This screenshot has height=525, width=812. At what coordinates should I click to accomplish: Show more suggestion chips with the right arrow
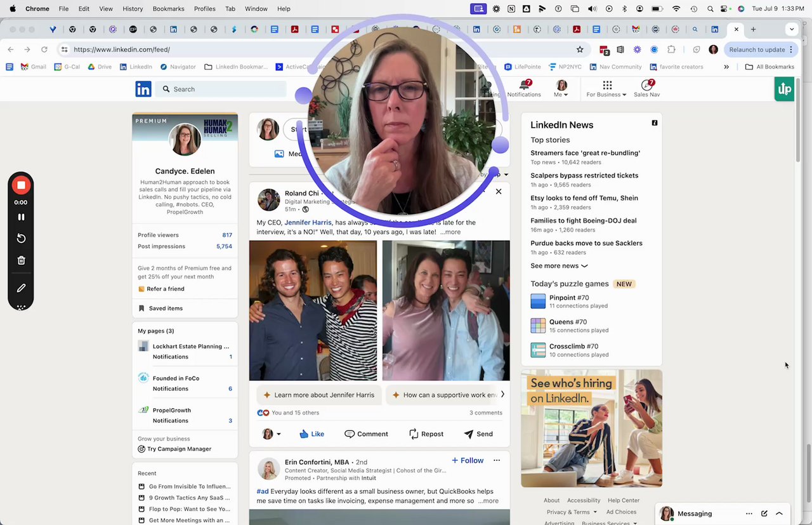pos(502,394)
